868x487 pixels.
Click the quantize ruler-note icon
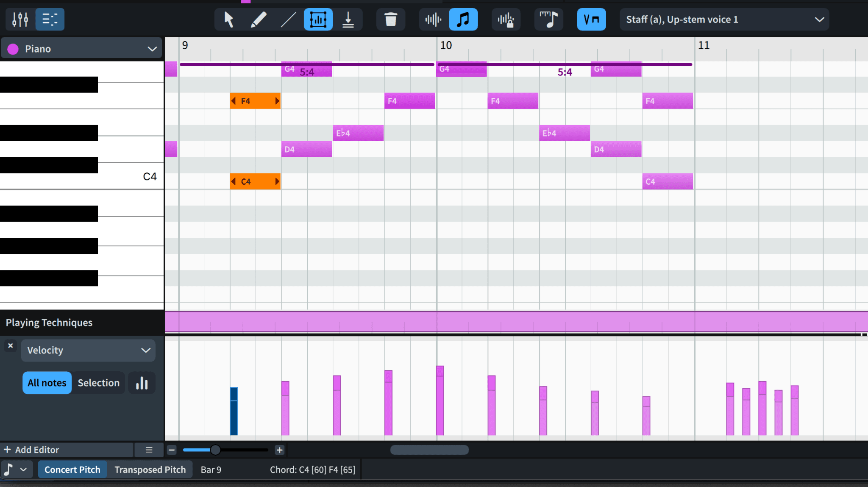click(549, 19)
